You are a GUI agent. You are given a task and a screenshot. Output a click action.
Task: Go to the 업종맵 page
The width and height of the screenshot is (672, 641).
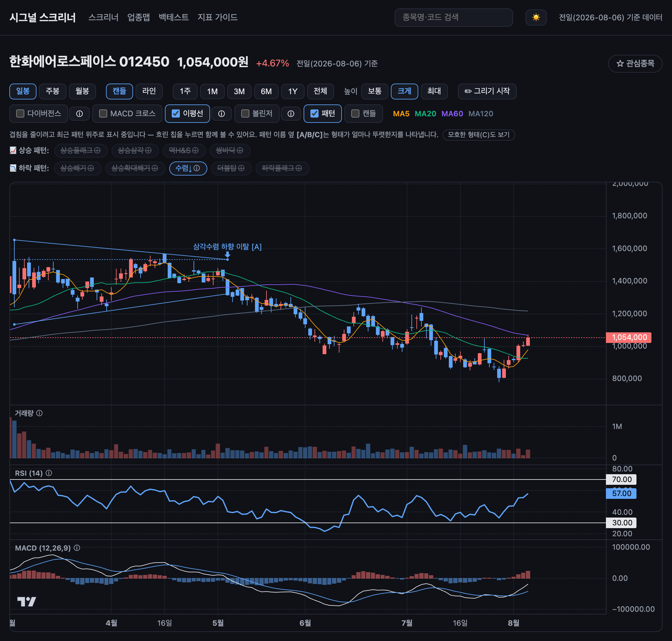pyautogui.click(x=138, y=17)
